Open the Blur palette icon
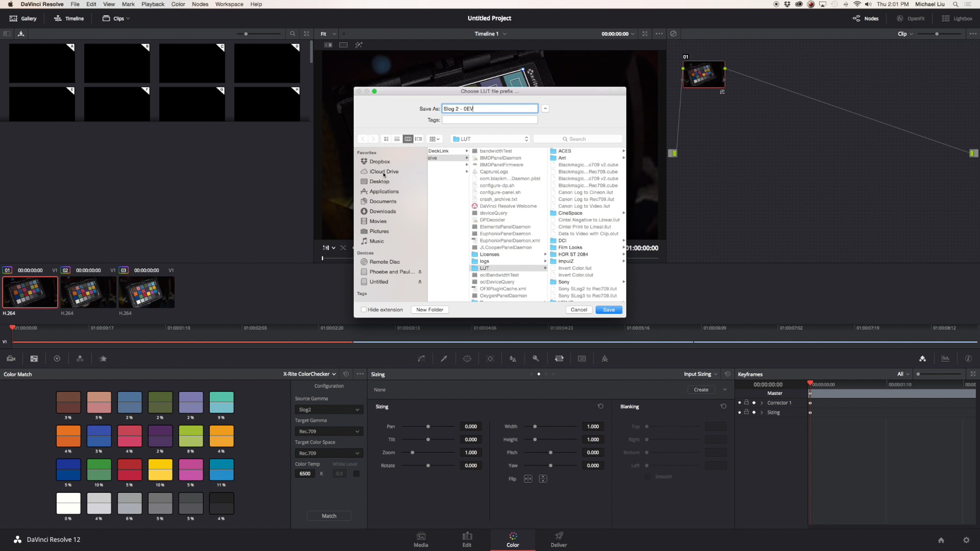The width and height of the screenshot is (980, 551). pos(513,359)
